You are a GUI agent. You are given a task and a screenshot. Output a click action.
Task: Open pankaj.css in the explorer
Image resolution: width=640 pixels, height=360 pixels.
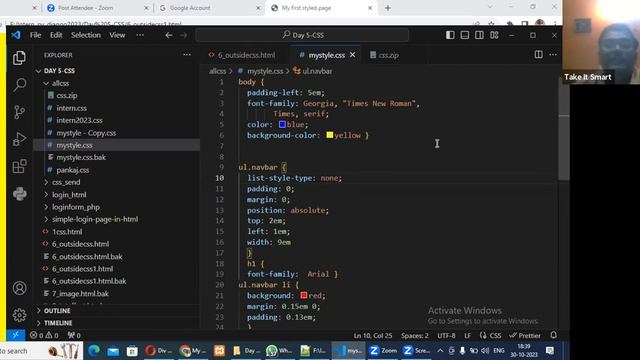pyautogui.click(x=73, y=170)
